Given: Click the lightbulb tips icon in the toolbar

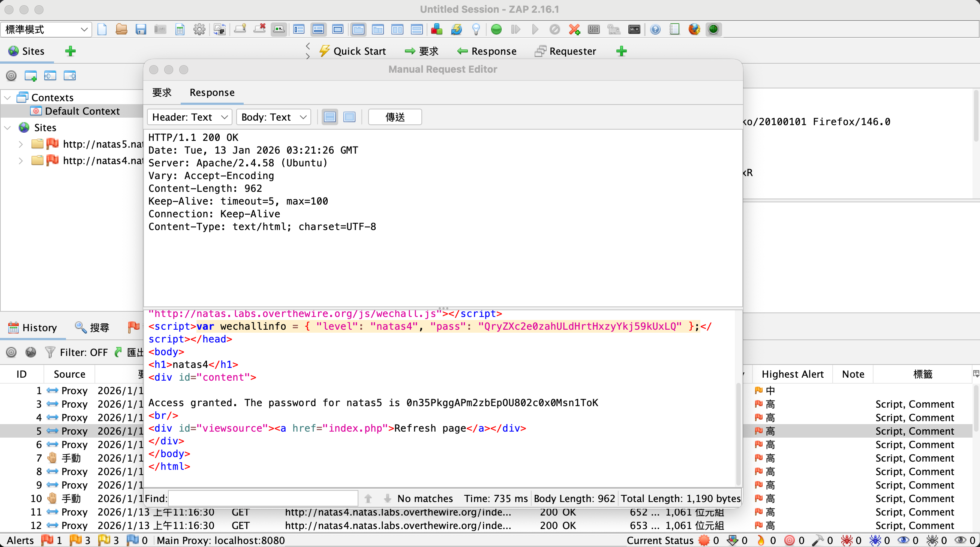Looking at the screenshot, I should click(x=476, y=29).
